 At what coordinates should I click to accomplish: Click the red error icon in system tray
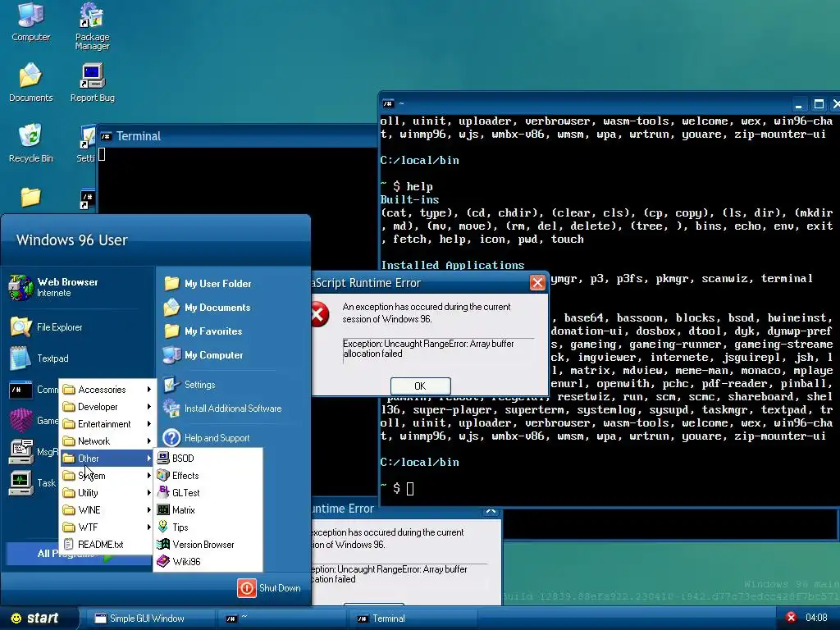click(x=791, y=618)
